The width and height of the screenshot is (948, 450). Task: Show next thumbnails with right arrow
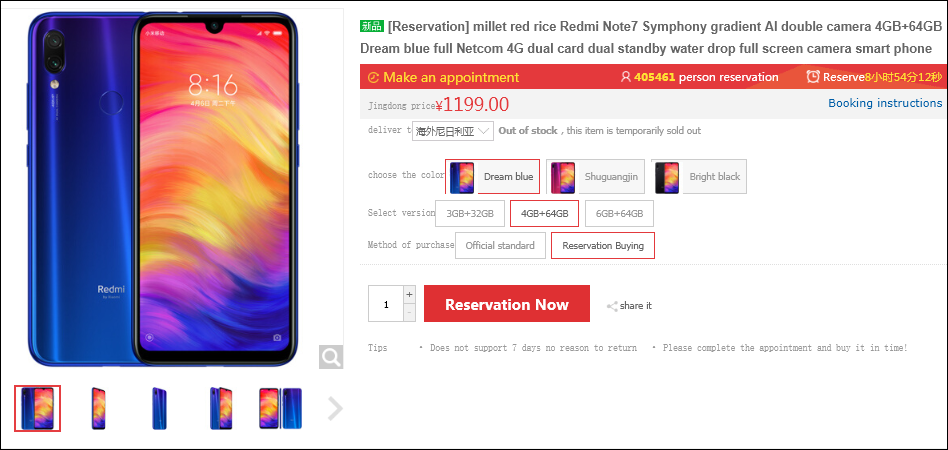click(x=334, y=409)
